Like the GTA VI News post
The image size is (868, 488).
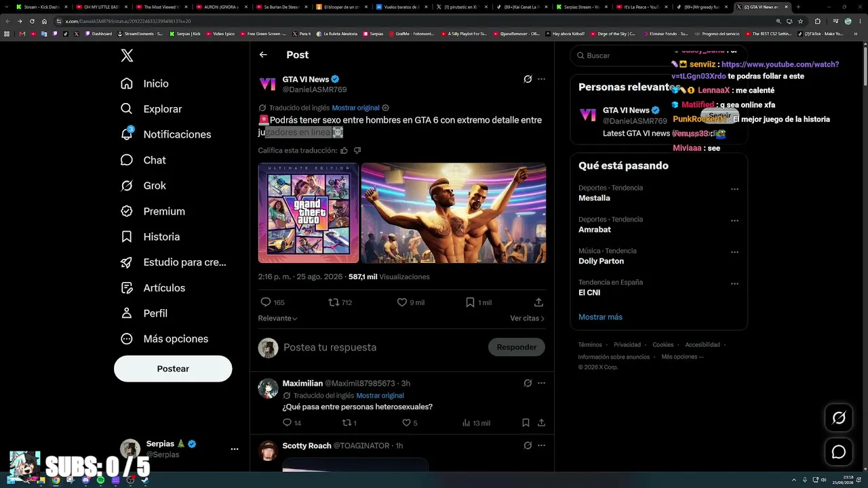(x=402, y=302)
